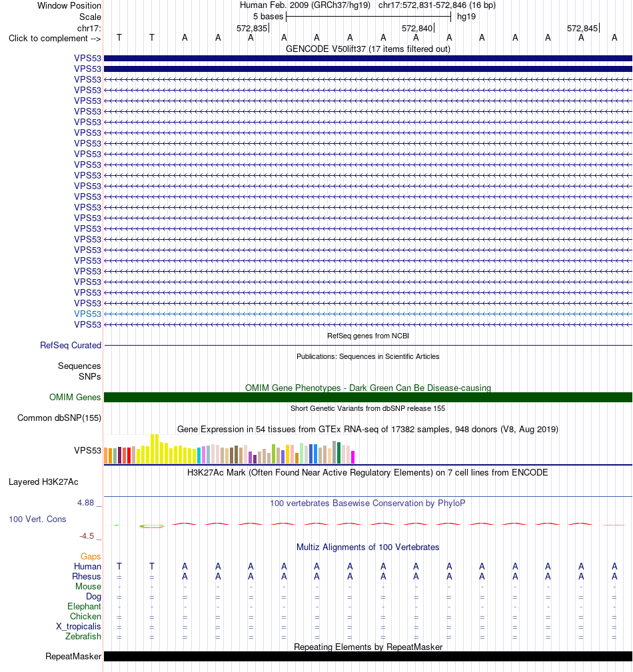Click the dark green OMIM Genes bar

pyautogui.click(x=368, y=398)
